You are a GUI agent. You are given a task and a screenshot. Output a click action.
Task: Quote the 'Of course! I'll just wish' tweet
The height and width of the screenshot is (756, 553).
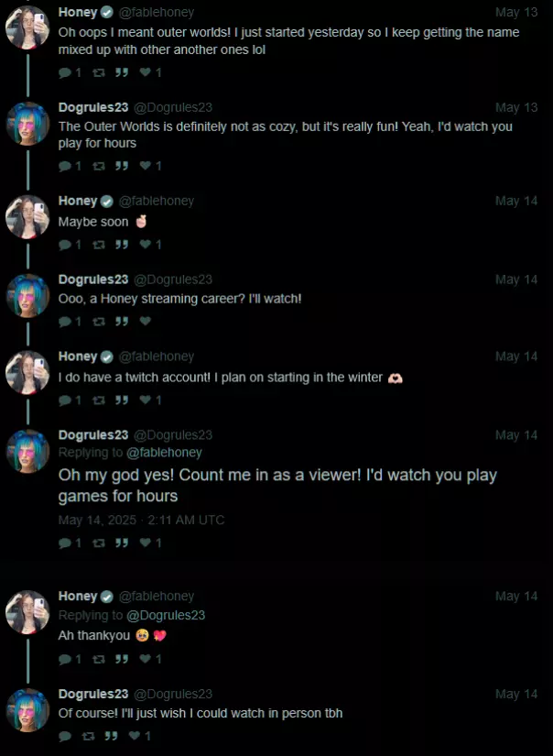[112, 736]
